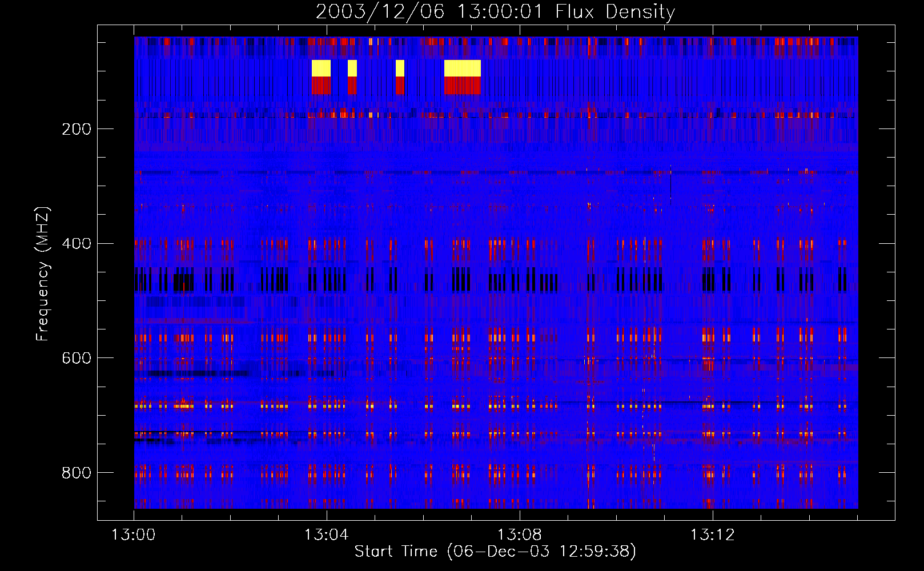Click the 13:00 time tick label
The width and height of the screenshot is (924, 571).
[x=134, y=535]
